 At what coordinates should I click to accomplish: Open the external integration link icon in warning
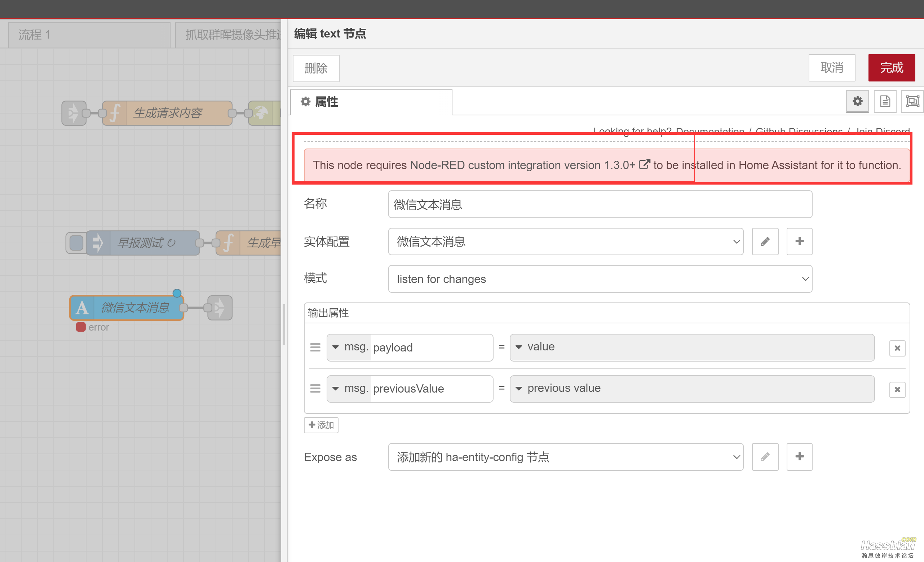point(644,164)
